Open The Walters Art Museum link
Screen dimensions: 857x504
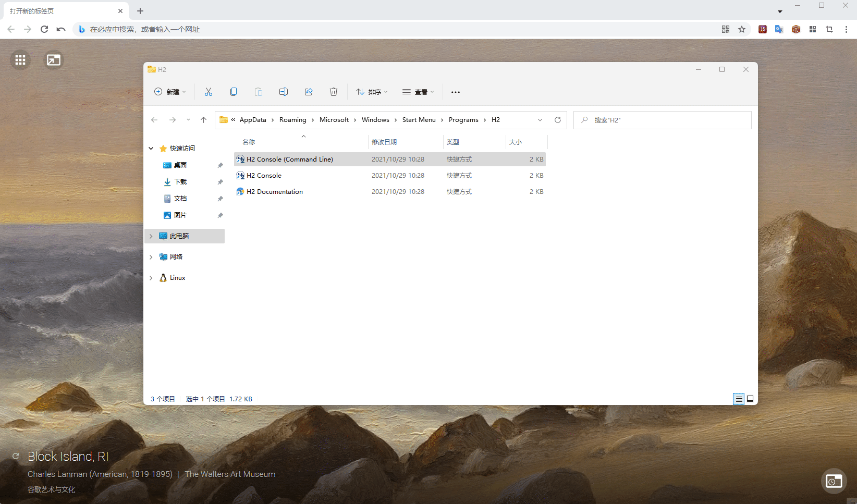(x=230, y=474)
